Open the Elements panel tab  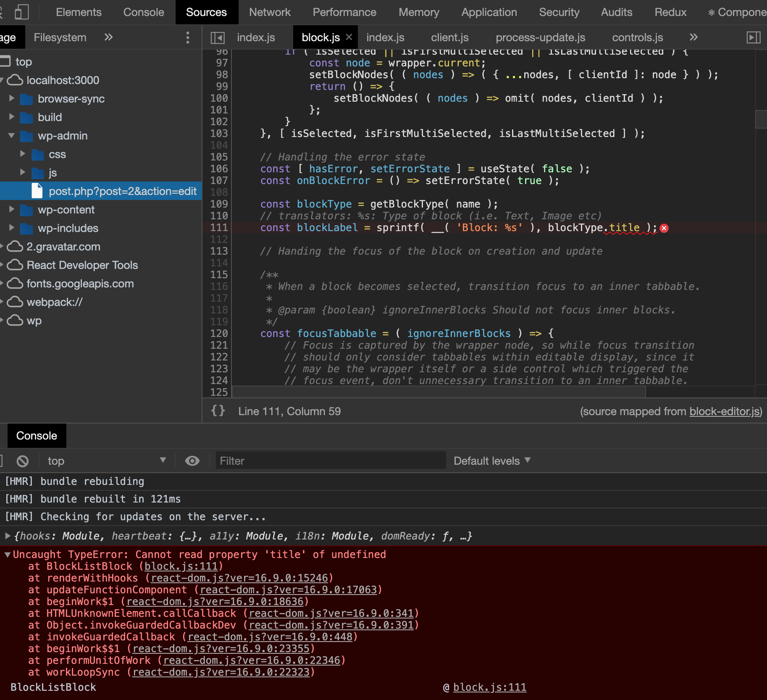[79, 12]
